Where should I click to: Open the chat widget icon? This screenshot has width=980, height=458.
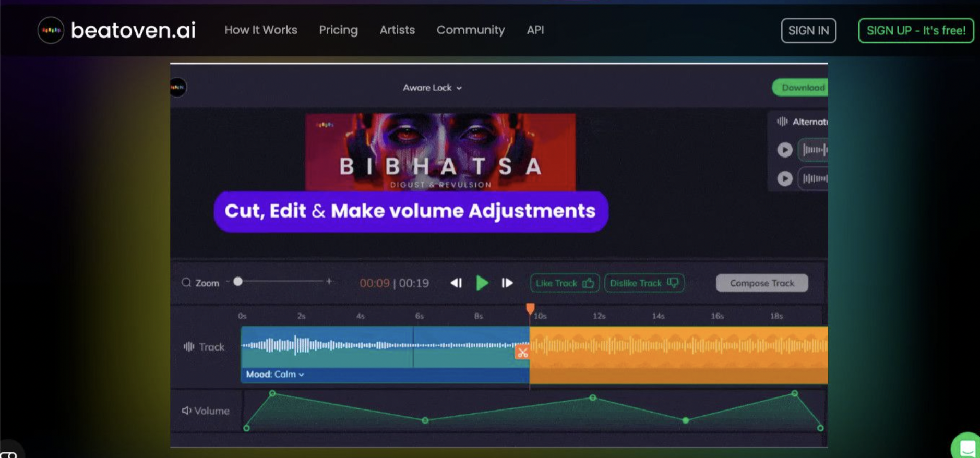tap(967, 447)
